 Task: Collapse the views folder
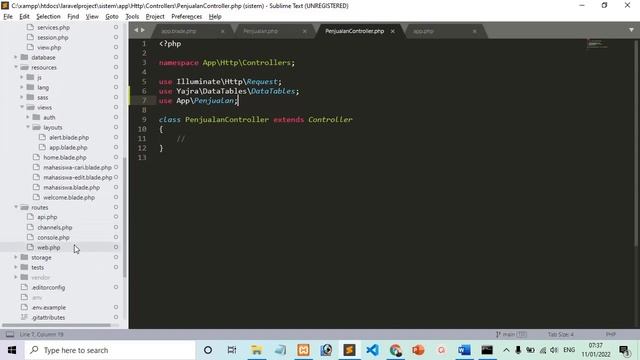click(22, 107)
